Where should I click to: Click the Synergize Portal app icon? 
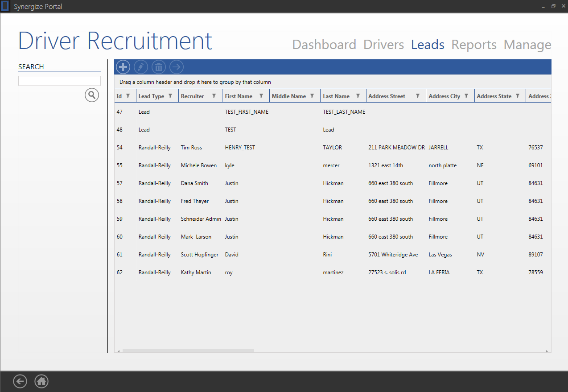pos(5,6)
